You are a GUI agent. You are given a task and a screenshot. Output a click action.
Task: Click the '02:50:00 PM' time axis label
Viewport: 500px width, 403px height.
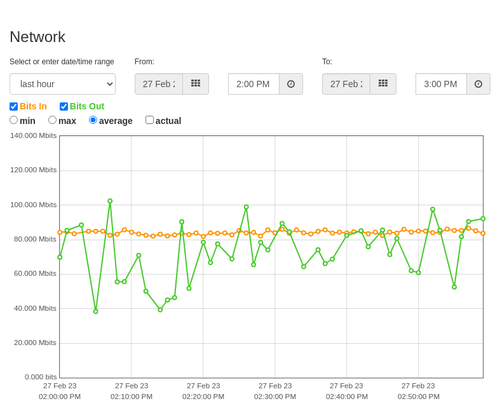coord(418,397)
